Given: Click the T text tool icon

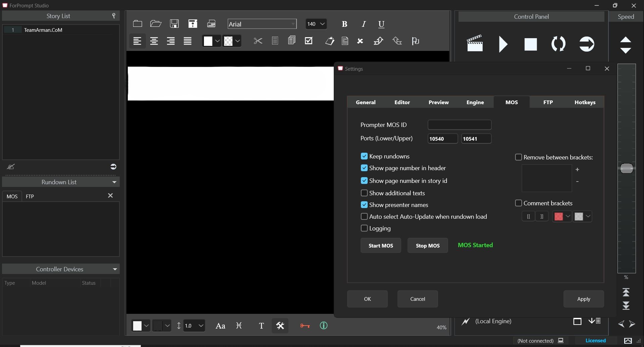Looking at the screenshot, I should click(261, 326).
